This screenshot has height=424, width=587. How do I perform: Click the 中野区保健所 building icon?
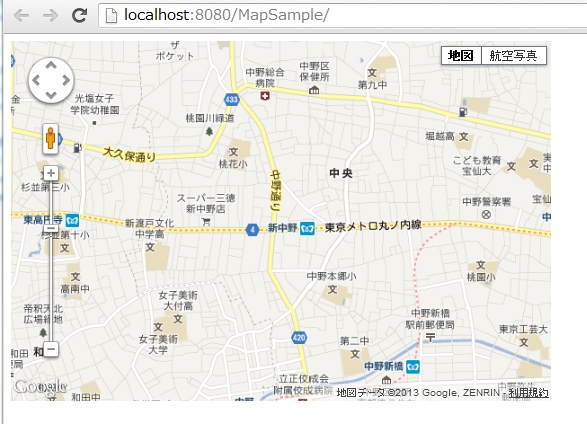point(314,90)
